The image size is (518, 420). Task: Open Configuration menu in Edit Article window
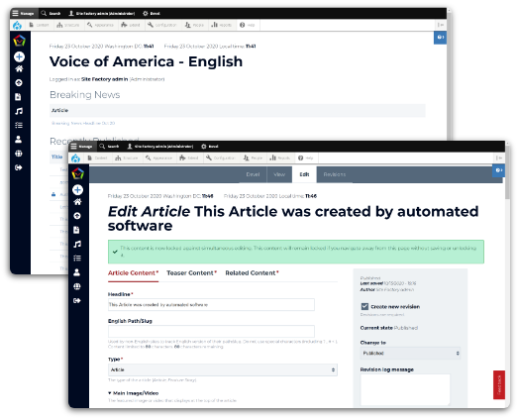pyautogui.click(x=220, y=157)
